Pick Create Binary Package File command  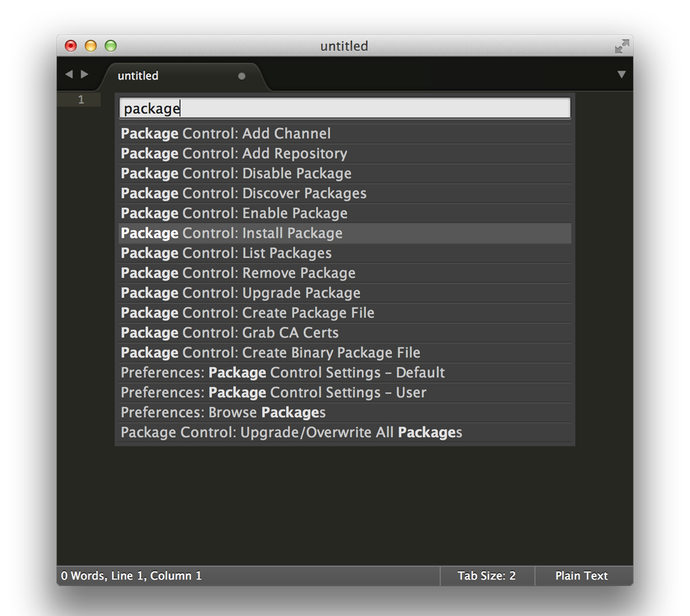(345, 353)
